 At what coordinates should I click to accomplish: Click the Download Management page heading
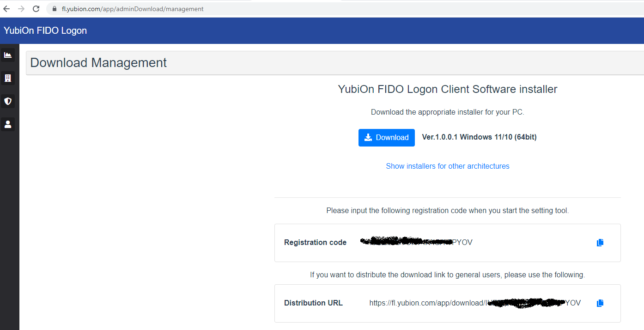click(98, 63)
